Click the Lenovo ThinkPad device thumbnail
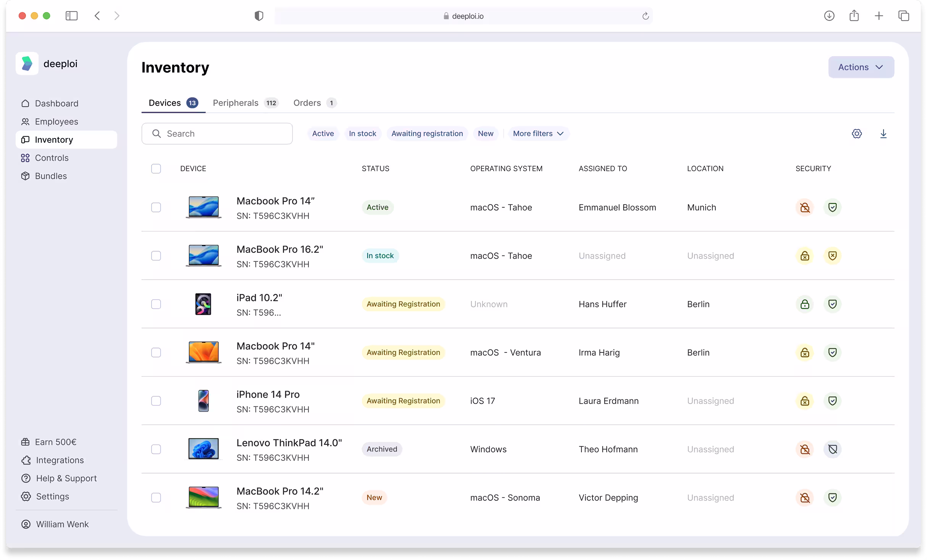 click(x=203, y=449)
